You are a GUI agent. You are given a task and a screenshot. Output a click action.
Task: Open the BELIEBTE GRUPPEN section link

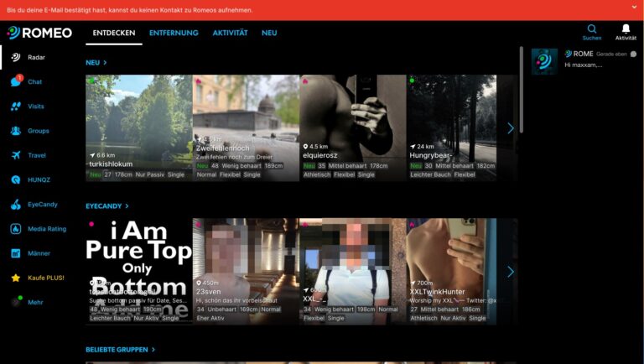(x=121, y=350)
